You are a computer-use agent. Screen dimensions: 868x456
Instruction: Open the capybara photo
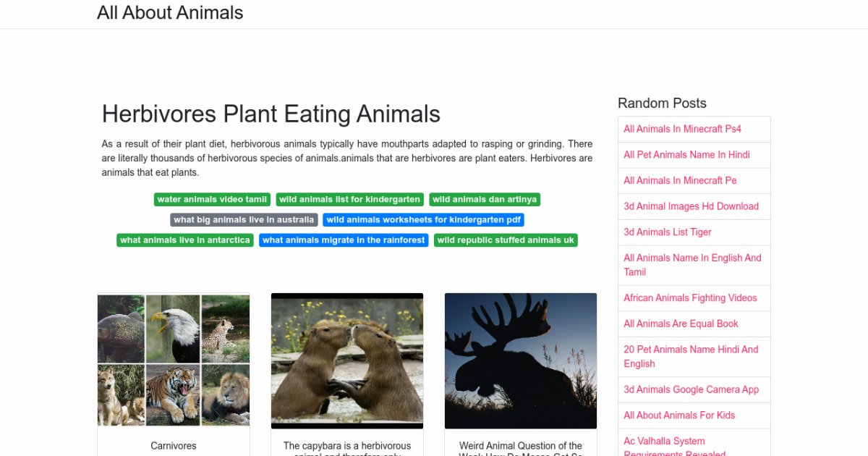[347, 360]
